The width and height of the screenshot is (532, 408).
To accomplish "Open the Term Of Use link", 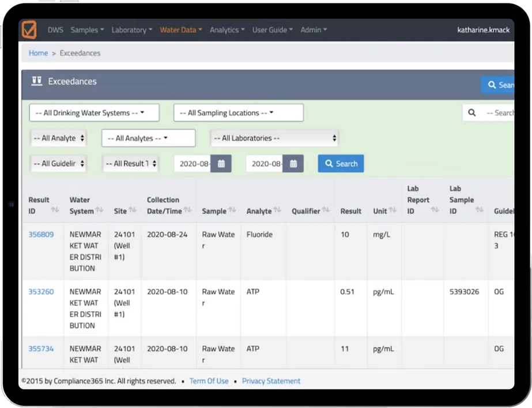I will coord(209,381).
